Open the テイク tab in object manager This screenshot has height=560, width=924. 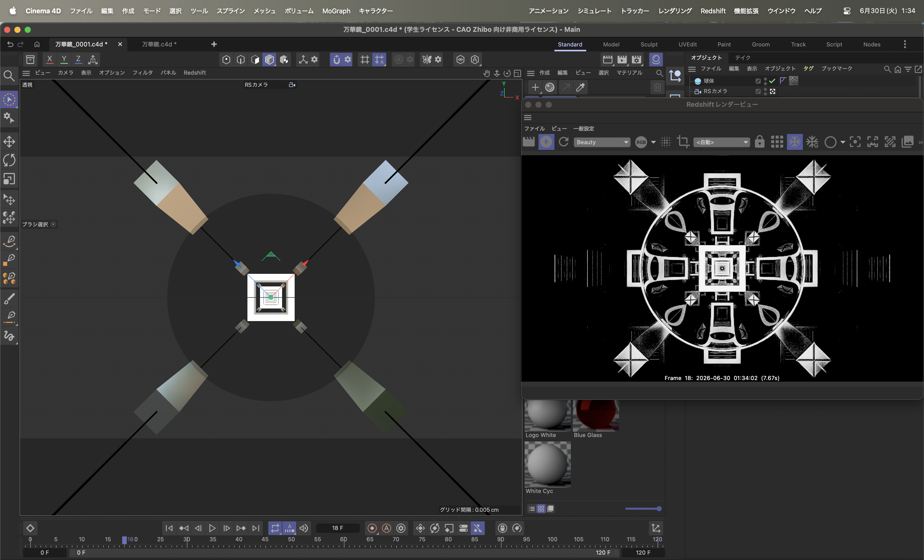(743, 57)
